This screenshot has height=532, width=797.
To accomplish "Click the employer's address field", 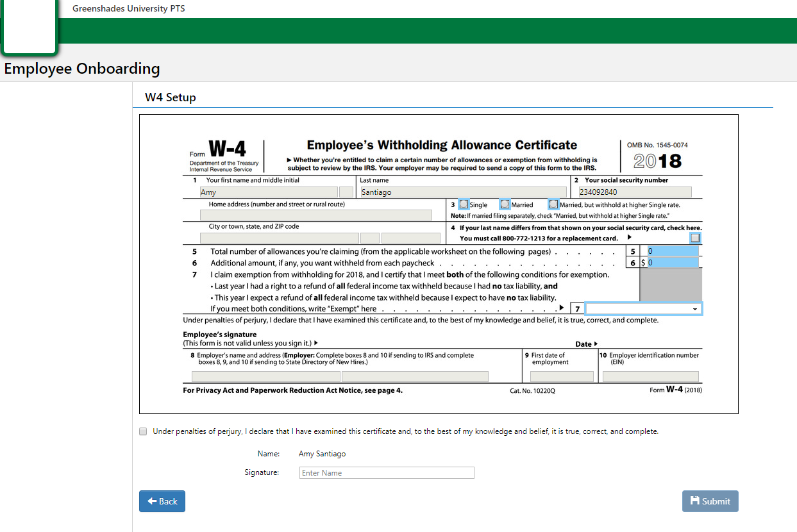I will pos(415,376).
